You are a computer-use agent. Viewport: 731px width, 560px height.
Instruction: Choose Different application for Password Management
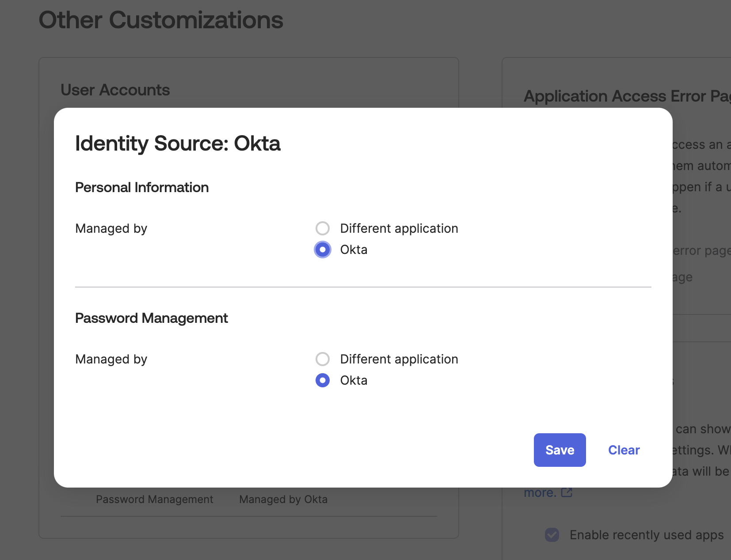[x=323, y=359]
